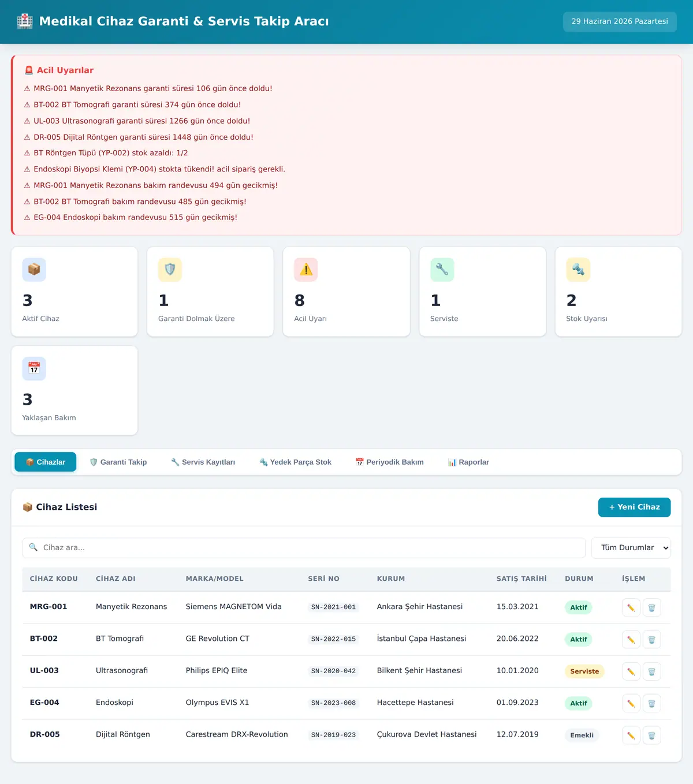This screenshot has width=693, height=784.
Task: Click the + Yeni Cihaz button
Action: pos(634,507)
